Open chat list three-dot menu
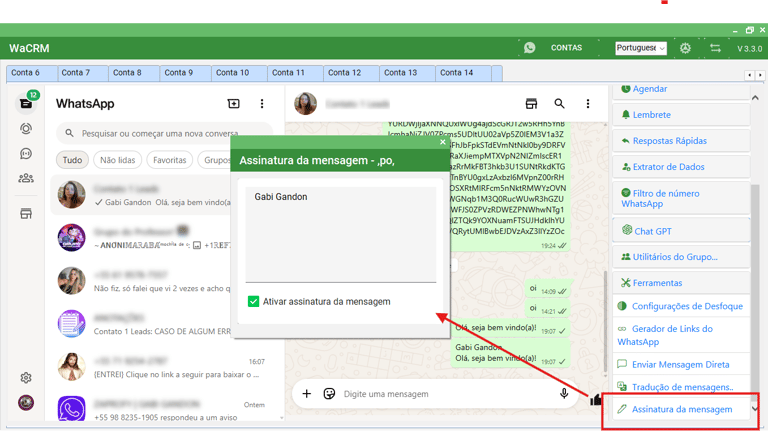768x431 pixels. pos(262,103)
